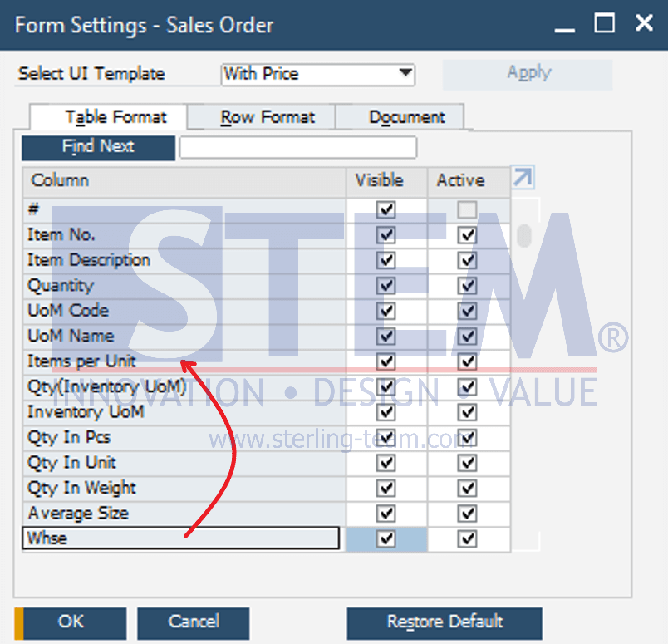The height and width of the screenshot is (644, 668).
Task: Toggle Active checkbox for Items per Unit
Action: pyautogui.click(x=467, y=361)
